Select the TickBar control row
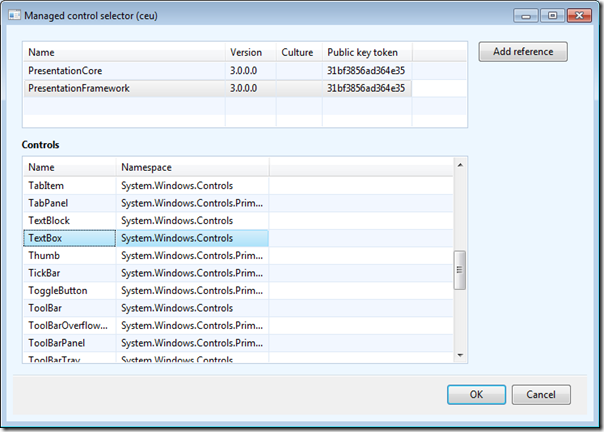 (x=46, y=273)
